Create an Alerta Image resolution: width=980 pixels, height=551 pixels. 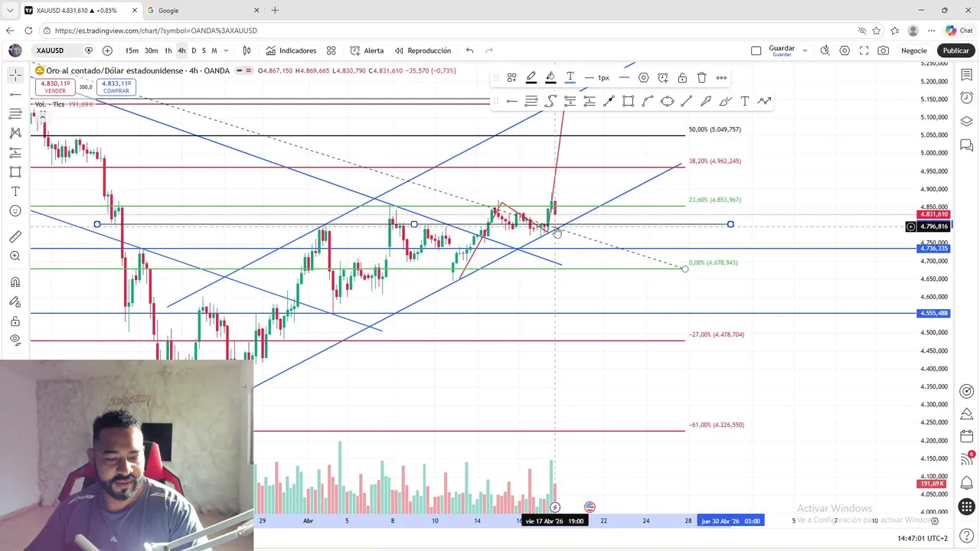click(x=367, y=51)
